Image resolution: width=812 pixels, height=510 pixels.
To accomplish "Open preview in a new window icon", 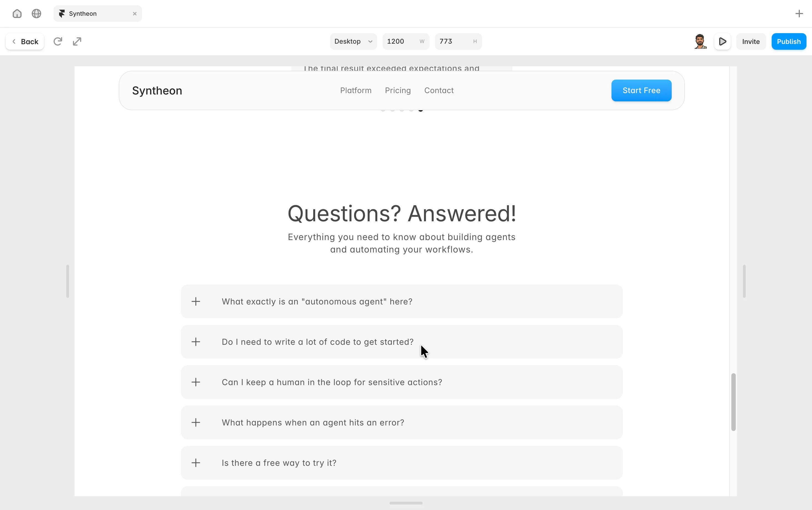I will point(77,41).
